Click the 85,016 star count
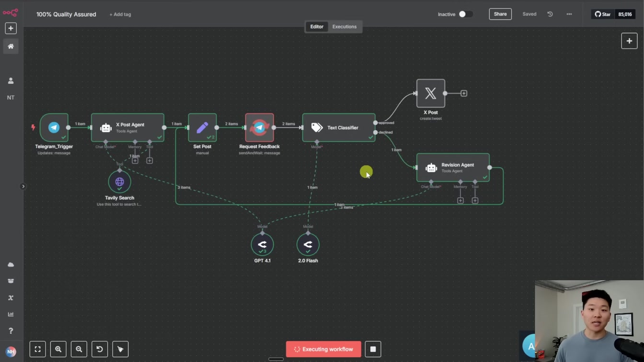 click(625, 14)
